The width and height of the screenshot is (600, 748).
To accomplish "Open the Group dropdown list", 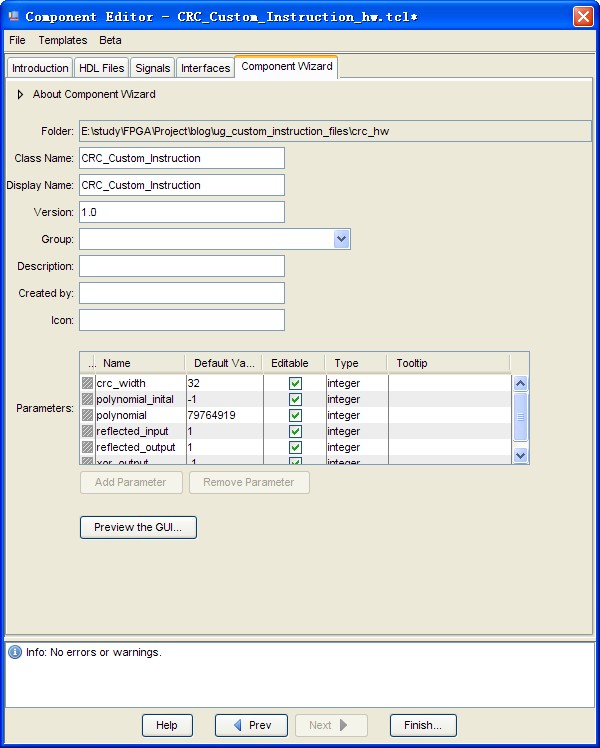I will (341, 239).
